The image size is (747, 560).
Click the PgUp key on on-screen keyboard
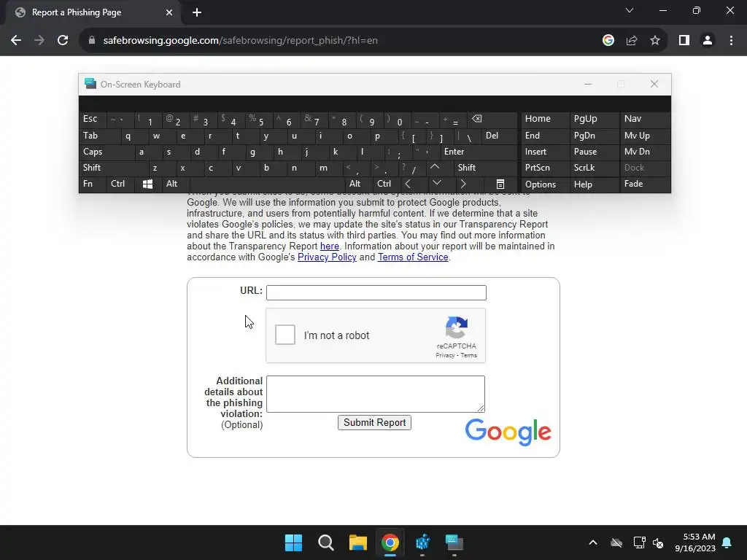click(x=594, y=119)
